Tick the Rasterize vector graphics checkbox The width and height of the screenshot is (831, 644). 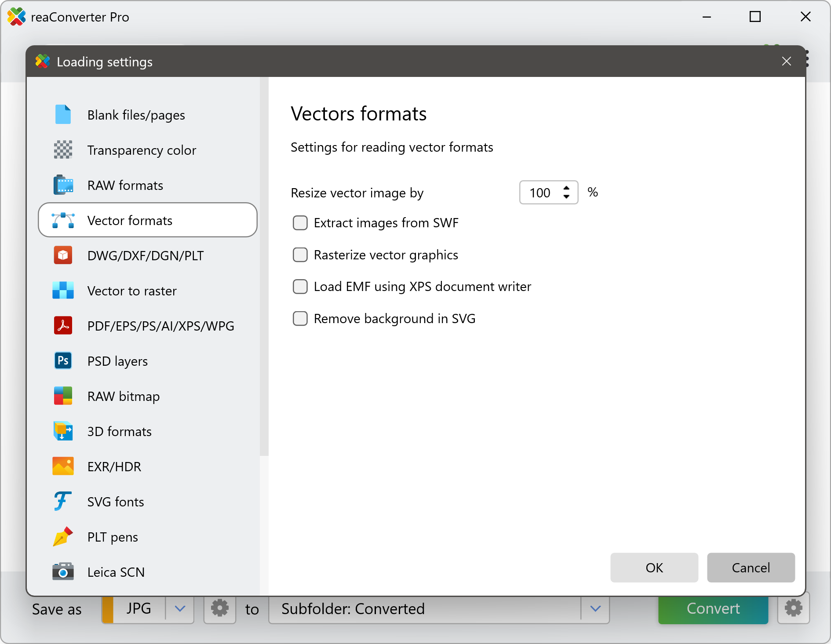coord(300,255)
